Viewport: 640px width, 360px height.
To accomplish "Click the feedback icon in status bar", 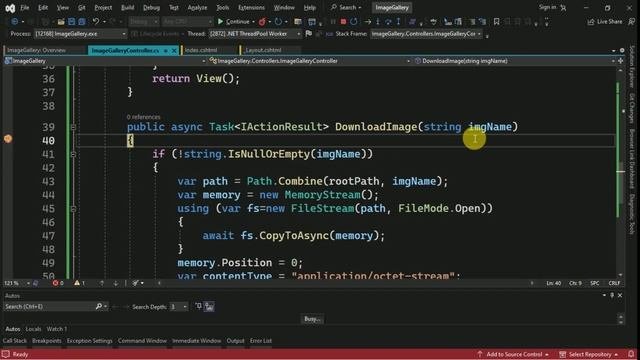I will pyautogui.click(x=6, y=354).
